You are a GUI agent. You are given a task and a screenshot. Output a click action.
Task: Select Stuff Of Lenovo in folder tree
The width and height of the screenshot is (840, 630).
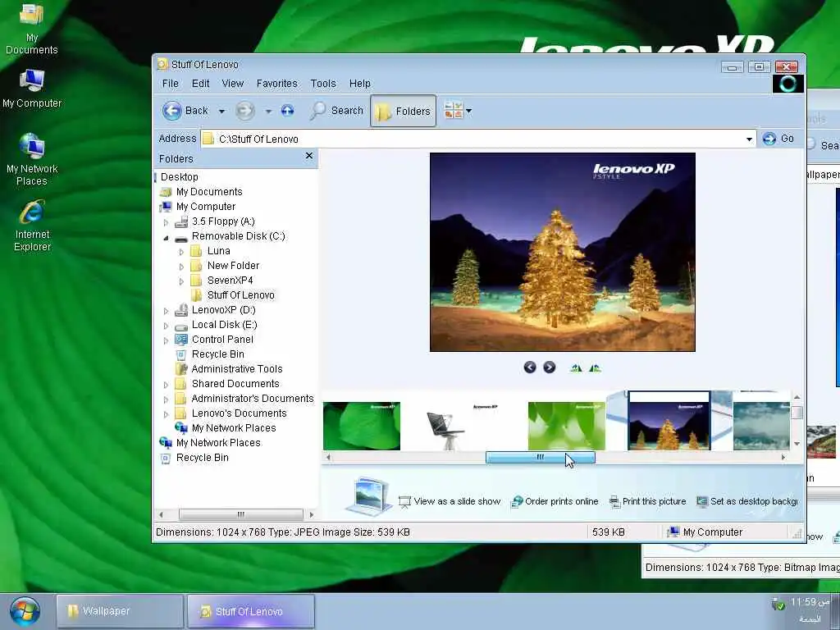click(x=240, y=295)
